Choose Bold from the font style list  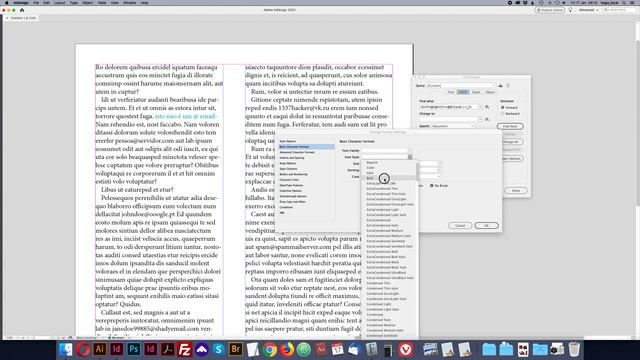[370, 178]
